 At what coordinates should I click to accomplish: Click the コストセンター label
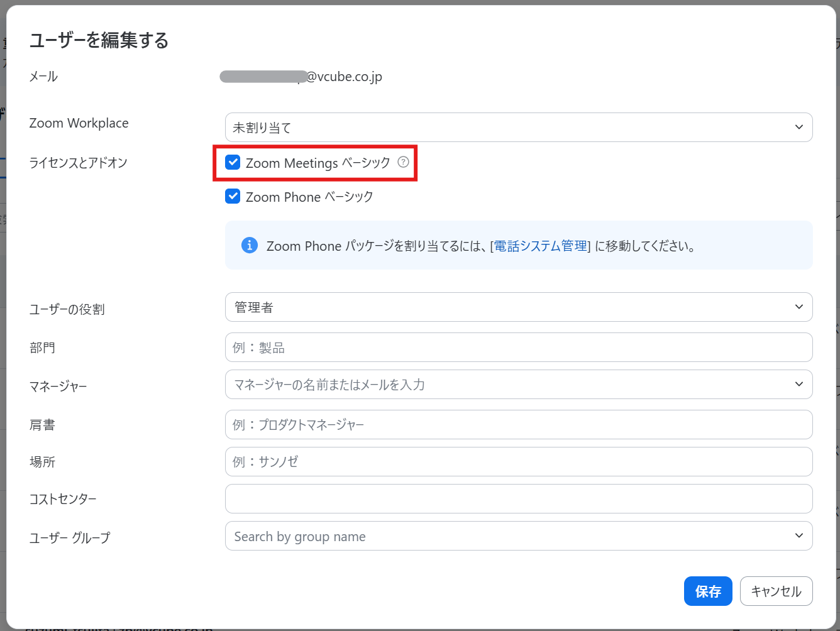[x=63, y=499]
